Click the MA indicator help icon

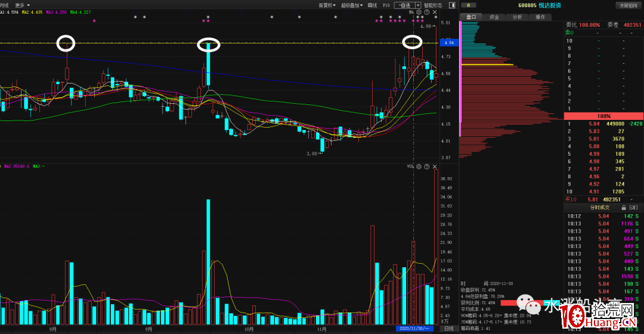coord(426,12)
